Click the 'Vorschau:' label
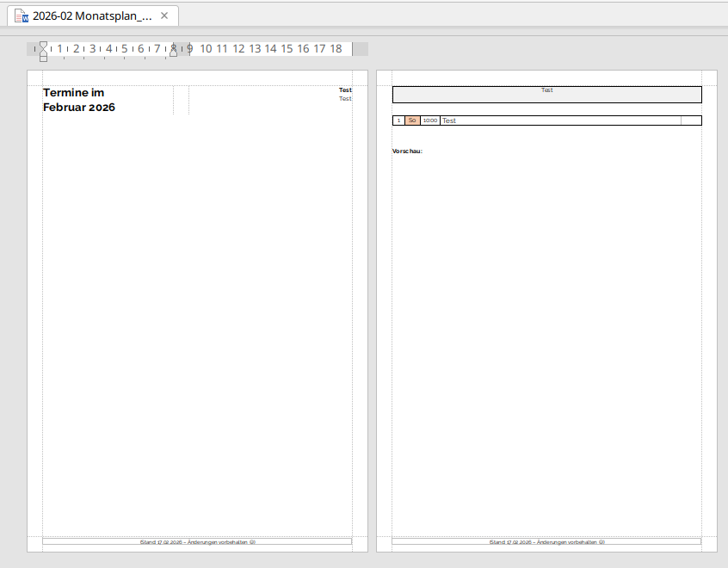The height and width of the screenshot is (568, 728). [407, 151]
